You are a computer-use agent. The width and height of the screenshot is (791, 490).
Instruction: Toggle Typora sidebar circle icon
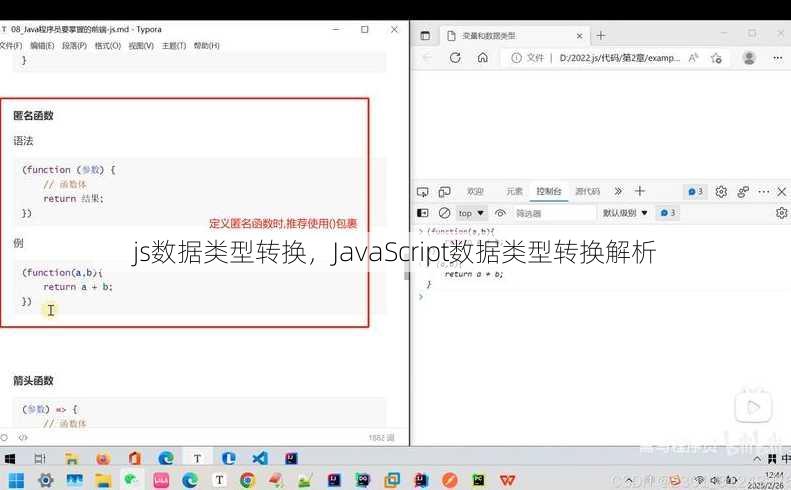pos(5,438)
